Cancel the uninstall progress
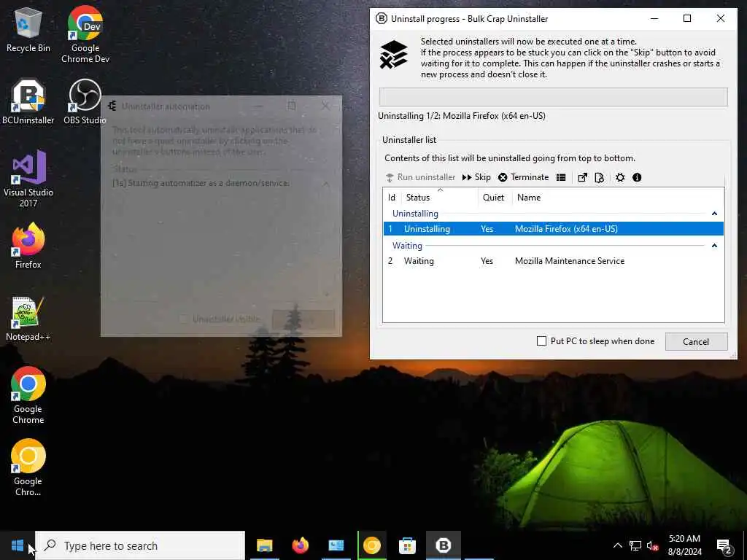Screen dimensions: 747x560 click(696, 341)
